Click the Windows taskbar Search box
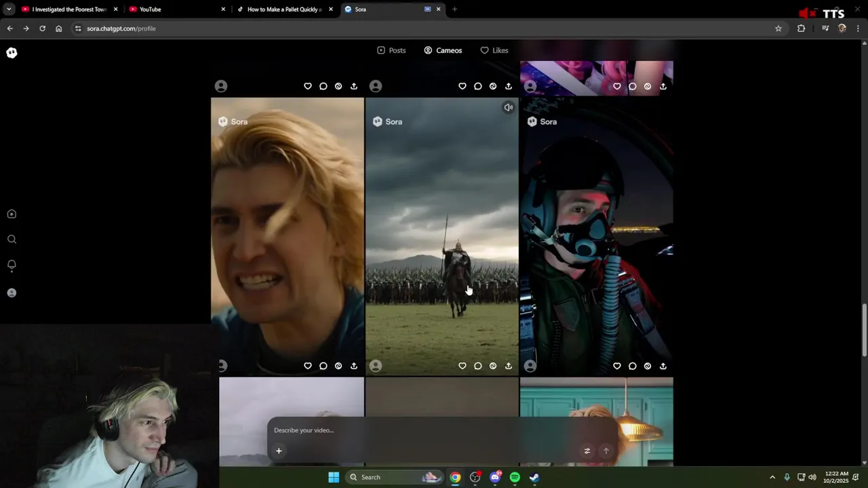Viewport: 868px width, 488px height. (395, 477)
